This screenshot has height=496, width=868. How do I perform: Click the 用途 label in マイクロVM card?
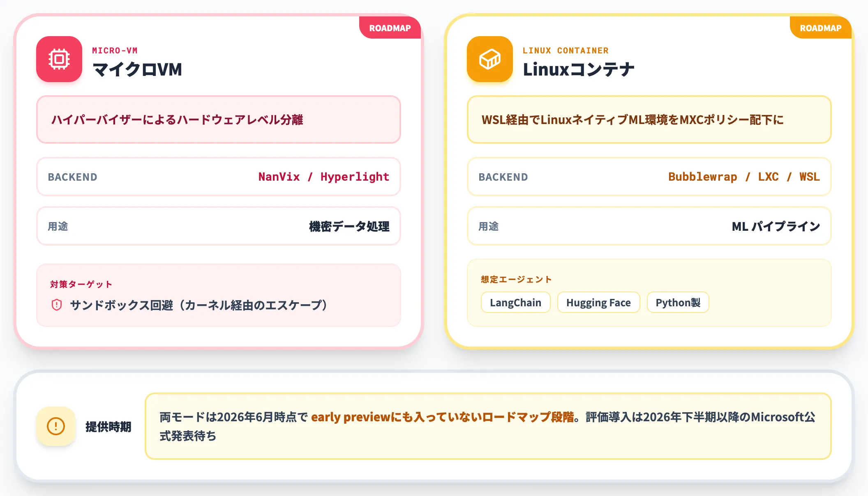tap(58, 226)
